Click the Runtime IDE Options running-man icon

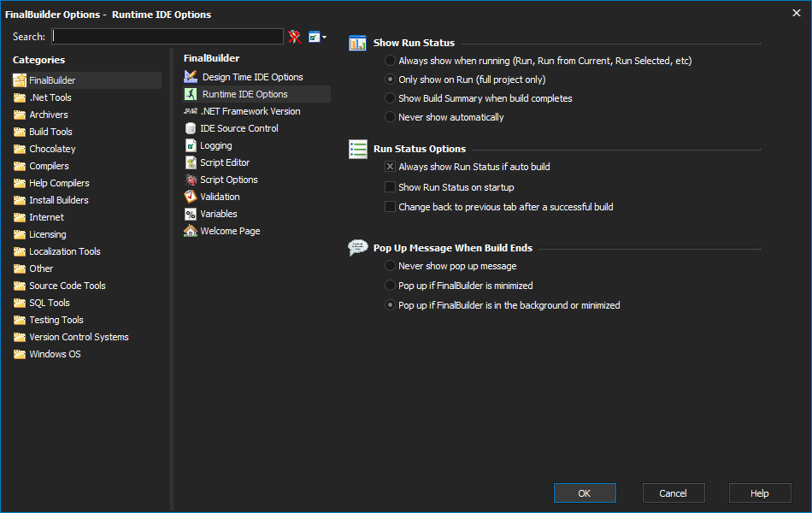coord(191,94)
